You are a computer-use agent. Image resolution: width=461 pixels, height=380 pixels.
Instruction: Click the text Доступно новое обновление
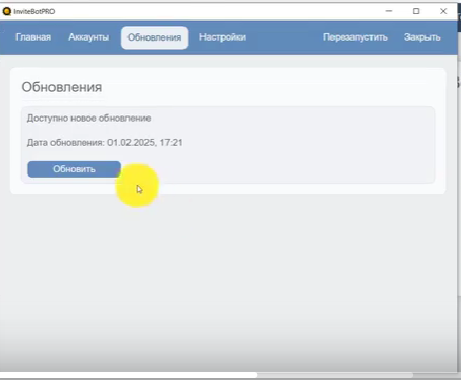(89, 118)
